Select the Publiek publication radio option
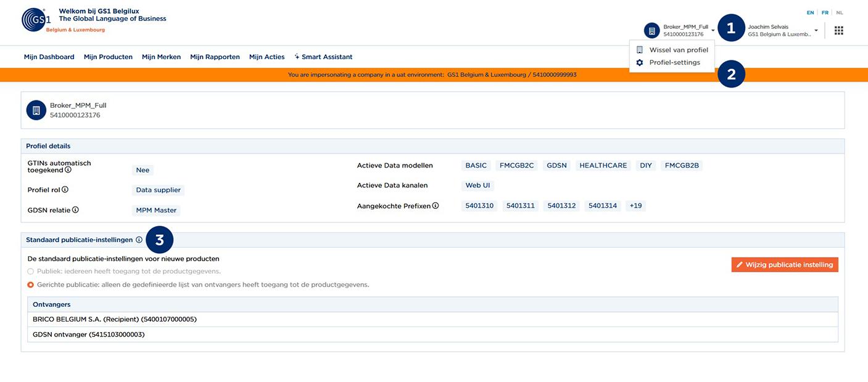The width and height of the screenshot is (868, 382). click(x=31, y=271)
